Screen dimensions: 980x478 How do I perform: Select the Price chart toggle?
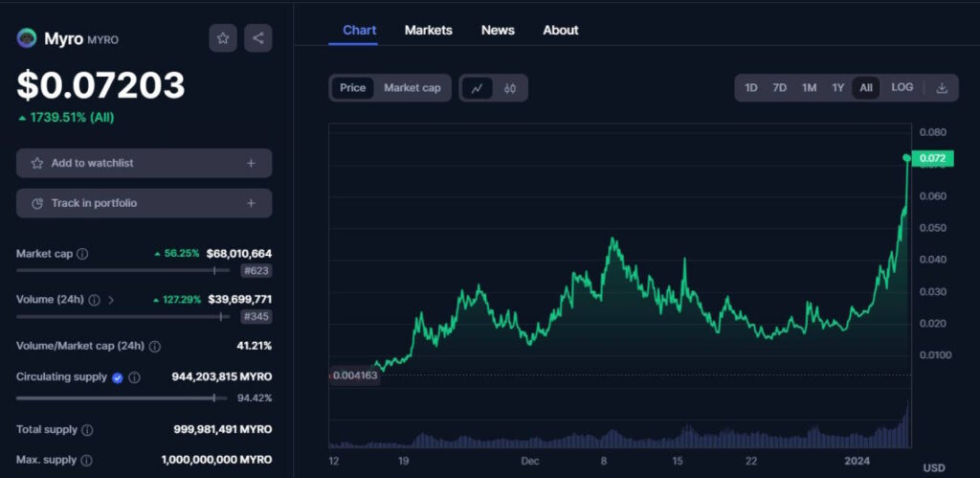coord(352,88)
